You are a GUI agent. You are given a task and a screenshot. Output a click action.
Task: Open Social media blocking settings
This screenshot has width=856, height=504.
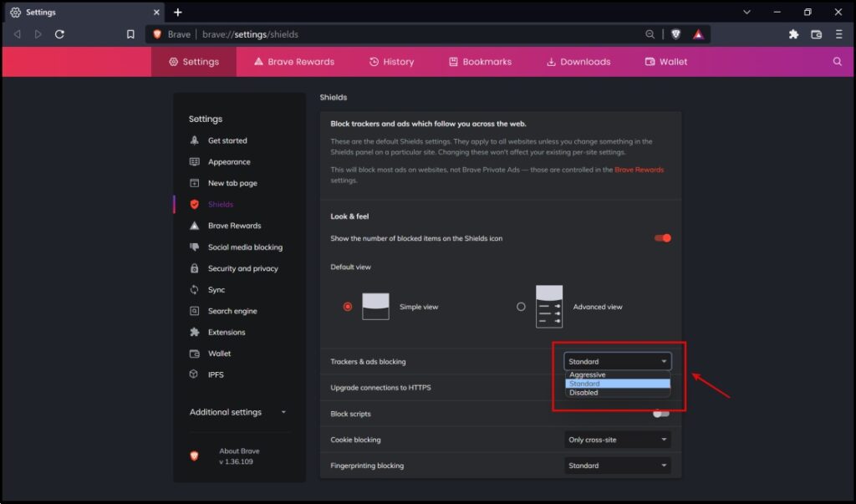[x=245, y=247]
